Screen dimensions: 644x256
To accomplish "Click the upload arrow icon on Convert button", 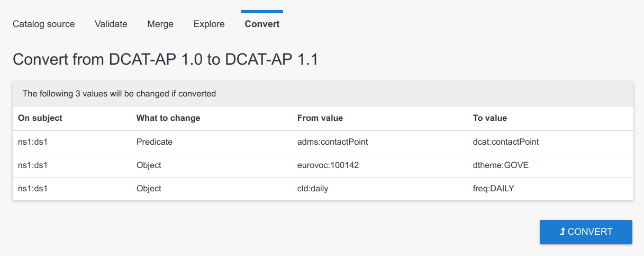I will coord(563,232).
